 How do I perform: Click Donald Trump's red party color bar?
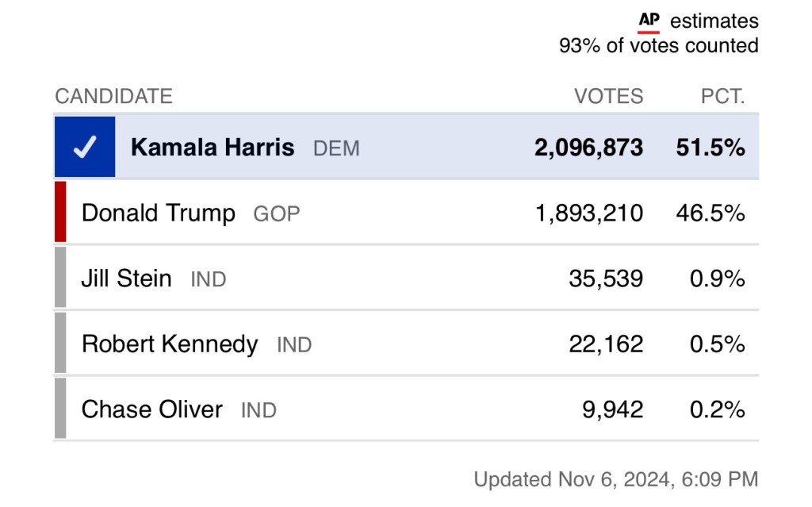(x=60, y=212)
